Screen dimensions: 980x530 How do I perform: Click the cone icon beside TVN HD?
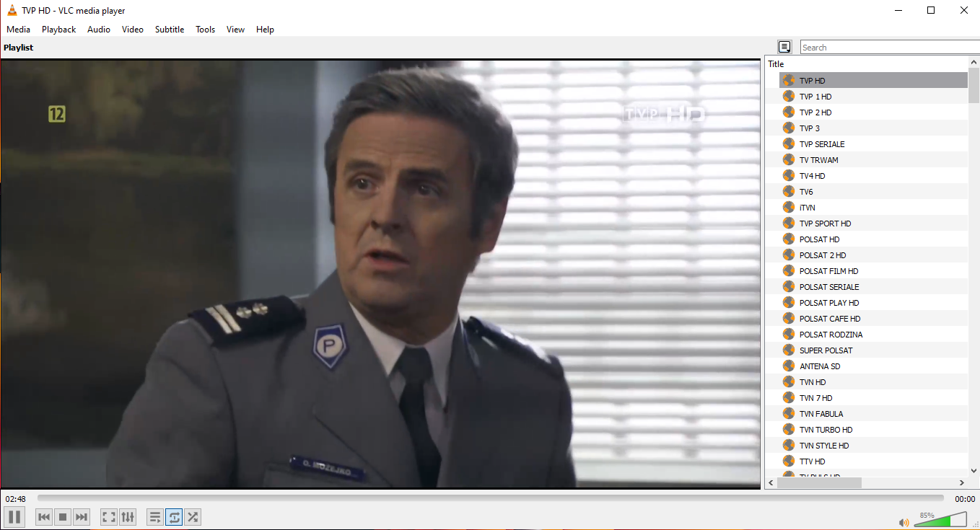pos(788,382)
